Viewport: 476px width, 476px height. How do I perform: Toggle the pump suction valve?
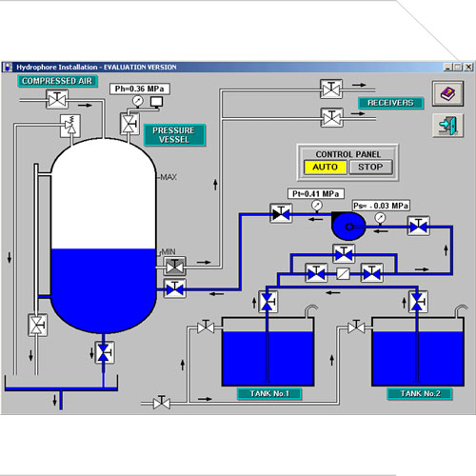pos(419,226)
